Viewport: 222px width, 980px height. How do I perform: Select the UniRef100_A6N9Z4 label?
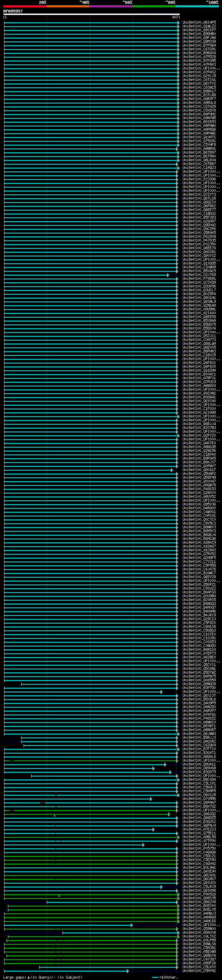(x=199, y=386)
